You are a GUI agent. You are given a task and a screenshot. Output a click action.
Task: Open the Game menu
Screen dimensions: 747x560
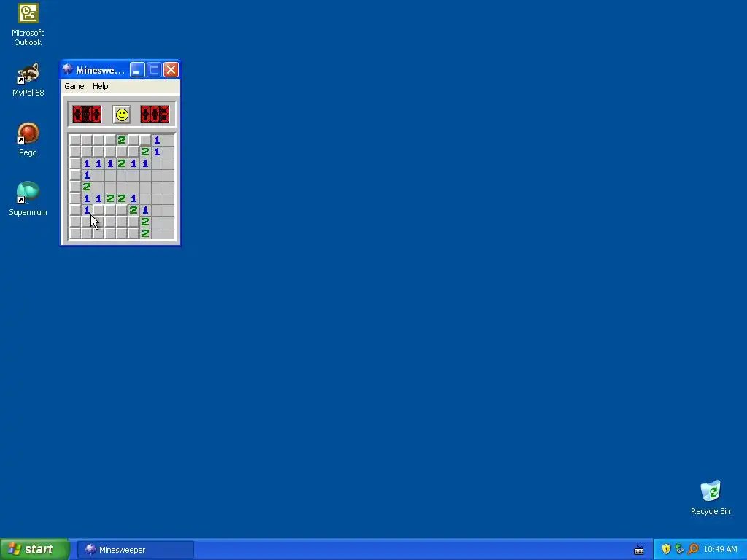pyautogui.click(x=74, y=86)
